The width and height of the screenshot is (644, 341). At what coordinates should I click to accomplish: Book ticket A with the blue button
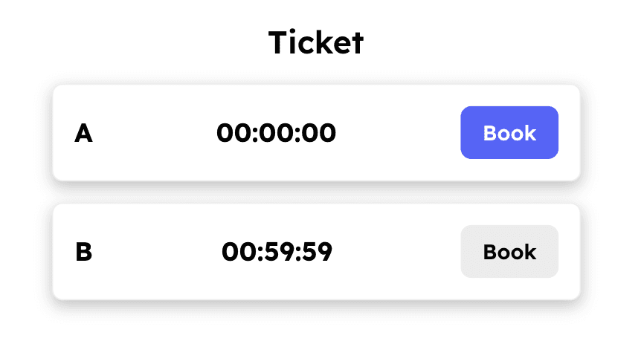tap(509, 132)
